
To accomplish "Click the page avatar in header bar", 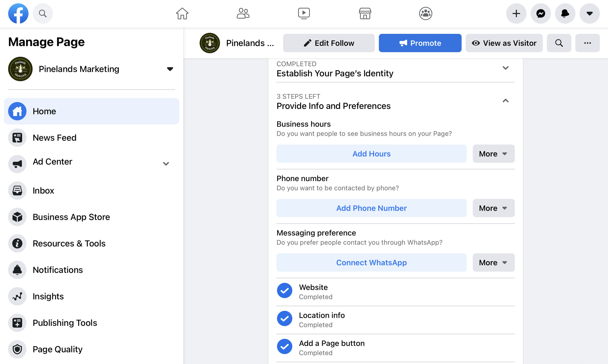I will [x=210, y=43].
